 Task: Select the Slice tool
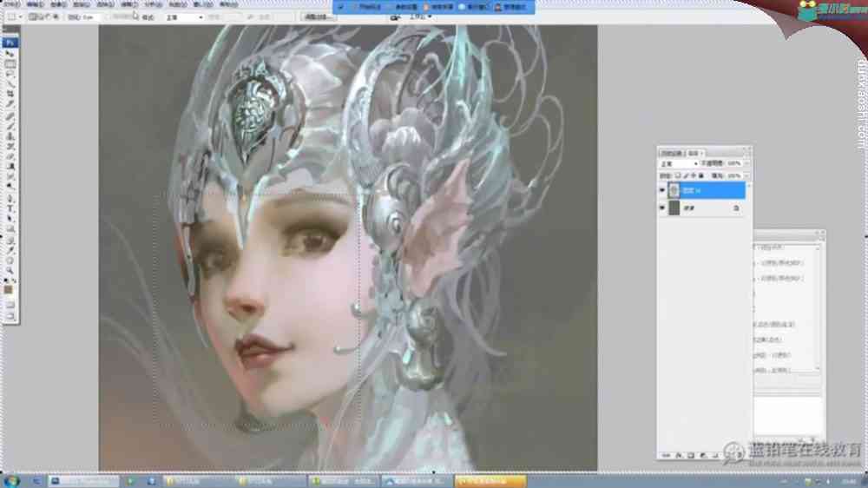pos(10,104)
